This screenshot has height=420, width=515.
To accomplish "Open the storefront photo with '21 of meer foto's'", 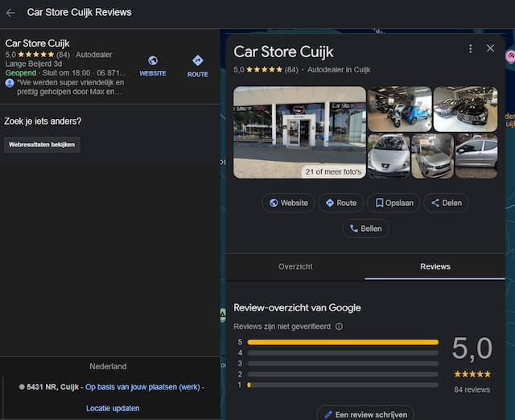I will pyautogui.click(x=299, y=132).
